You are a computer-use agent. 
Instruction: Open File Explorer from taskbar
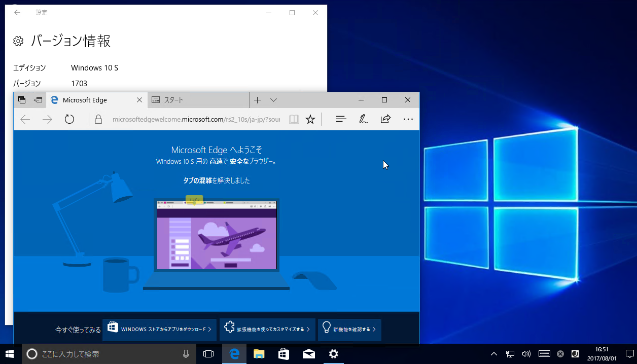tap(259, 354)
